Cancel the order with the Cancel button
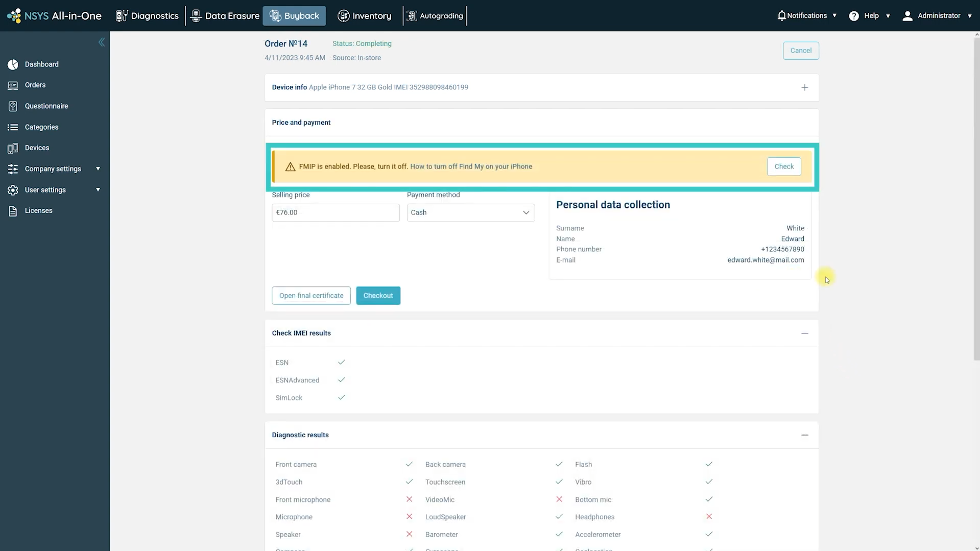Screen dimensions: 980x551 click(801, 51)
